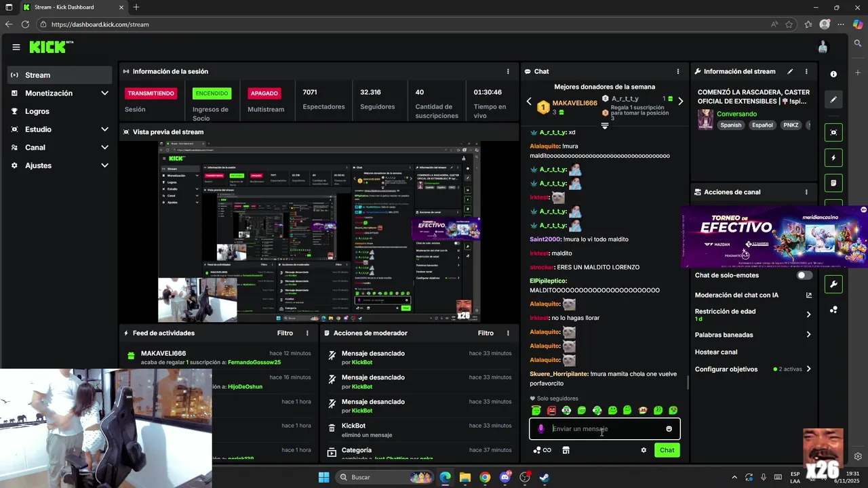Expand the Monetización sidebar section
The width and height of the screenshot is (868, 488).
coord(104,93)
